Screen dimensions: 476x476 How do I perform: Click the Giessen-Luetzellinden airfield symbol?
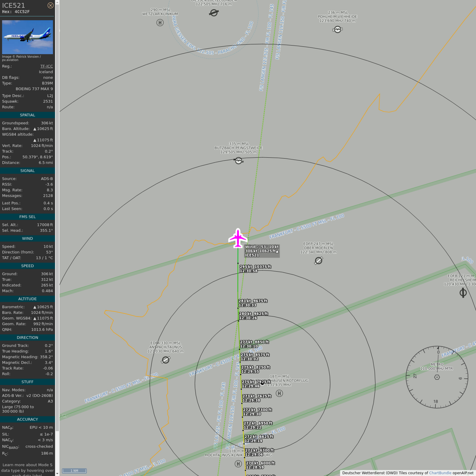(x=214, y=13)
